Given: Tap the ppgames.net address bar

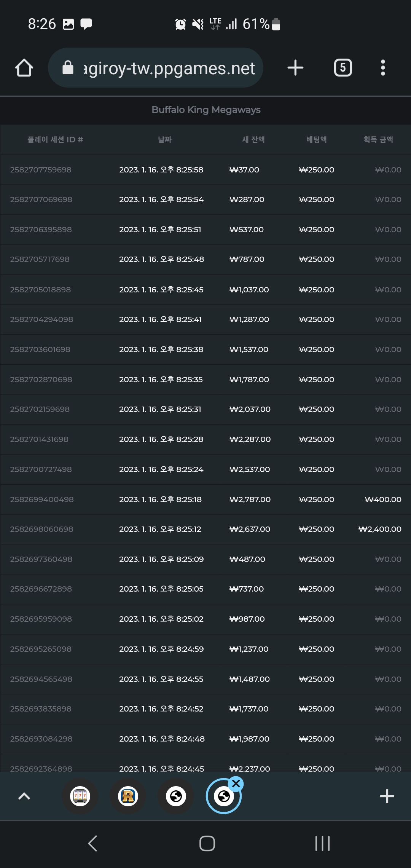Looking at the screenshot, I should coord(155,68).
